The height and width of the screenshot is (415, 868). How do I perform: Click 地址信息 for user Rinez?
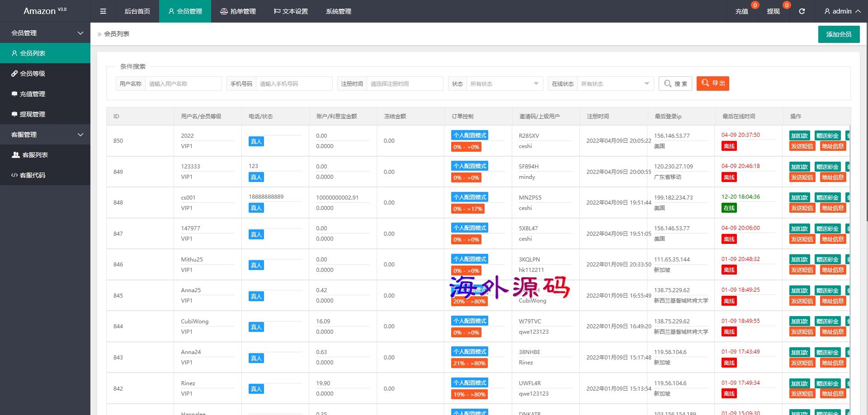tap(833, 394)
